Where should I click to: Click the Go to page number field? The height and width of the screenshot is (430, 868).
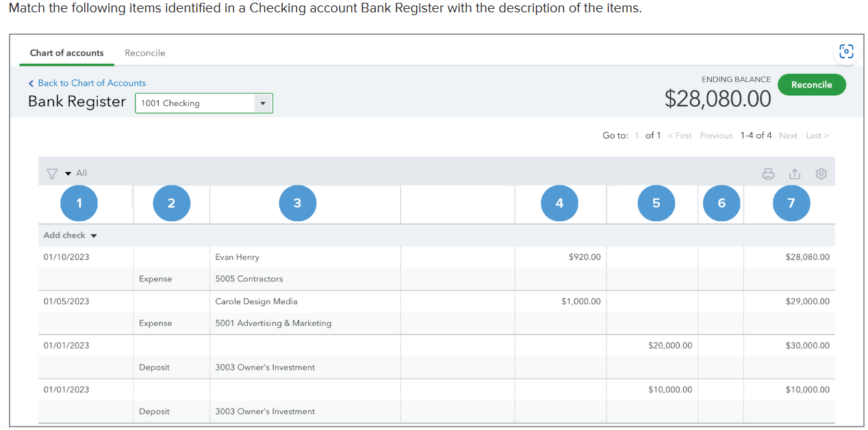637,136
